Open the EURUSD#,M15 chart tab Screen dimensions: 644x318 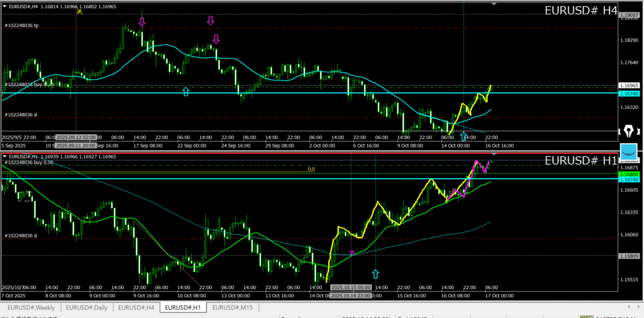(x=233, y=307)
